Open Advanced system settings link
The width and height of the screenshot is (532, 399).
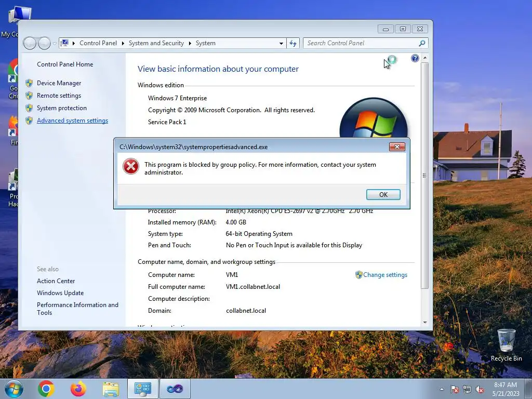pos(73,121)
